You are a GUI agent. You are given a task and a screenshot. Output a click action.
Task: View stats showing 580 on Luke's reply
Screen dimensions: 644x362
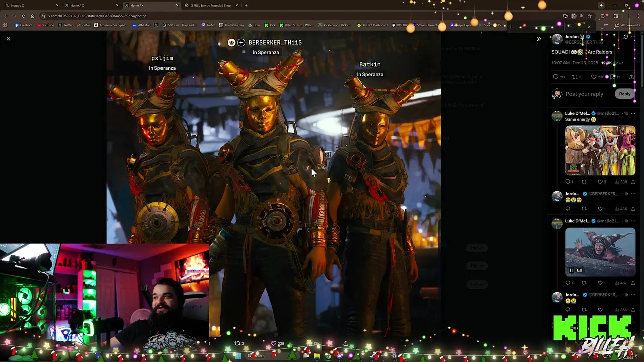coord(620,182)
